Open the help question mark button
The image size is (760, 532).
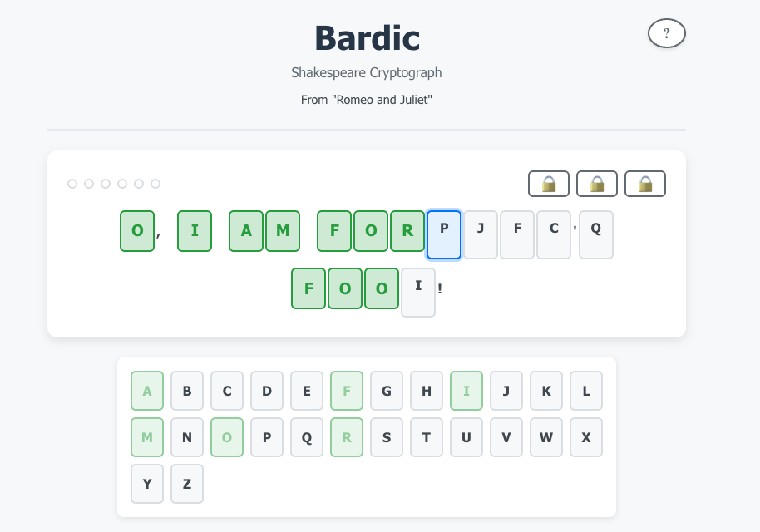click(666, 34)
